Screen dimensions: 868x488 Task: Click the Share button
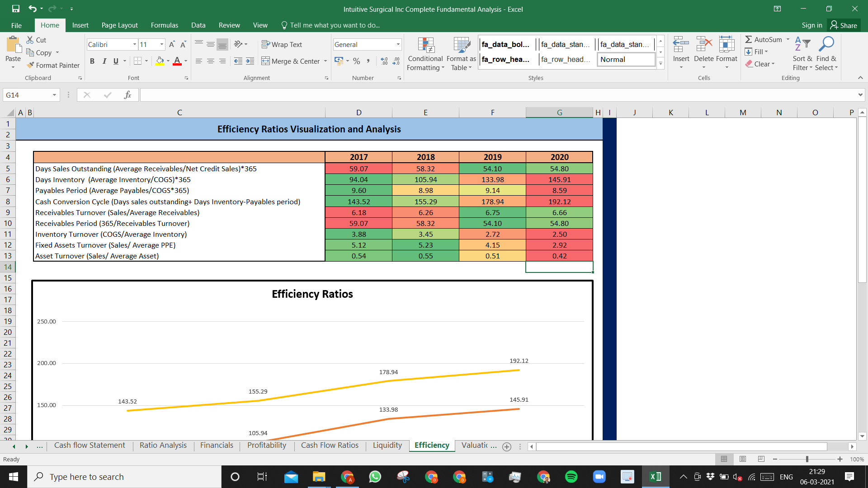(844, 25)
